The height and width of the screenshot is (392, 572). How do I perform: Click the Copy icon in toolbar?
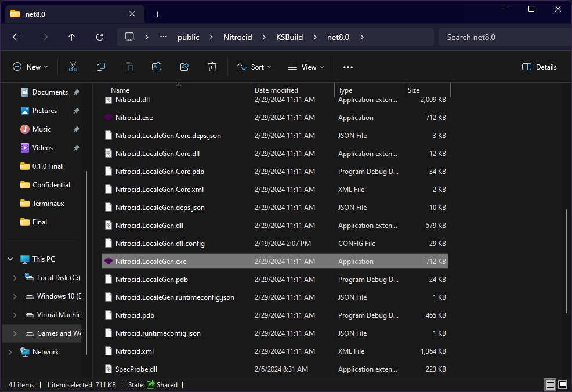tap(101, 67)
